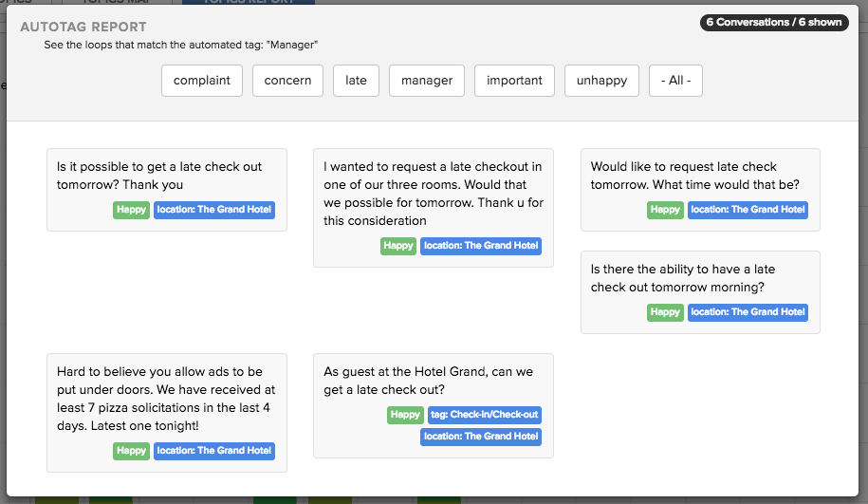868x504 pixels.
Task: Click Happy tag on 'As guest at the Hotel Grand' card
Action: pos(405,415)
